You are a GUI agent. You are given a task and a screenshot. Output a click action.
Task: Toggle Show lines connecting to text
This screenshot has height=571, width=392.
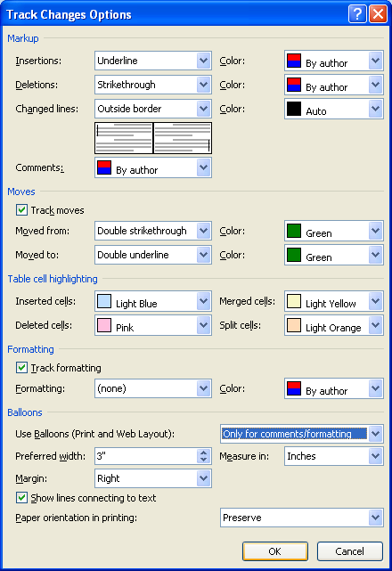[x=21, y=497]
